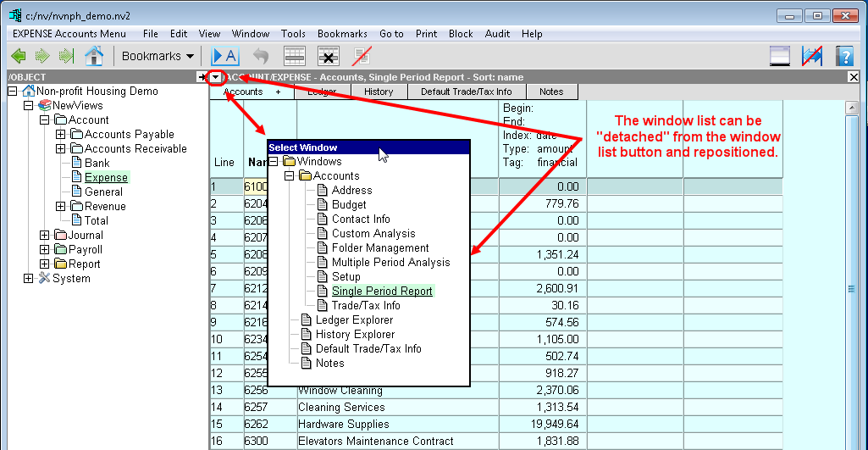The height and width of the screenshot is (450, 868).
Task: Click the table grid toolbar icon
Action: pos(294,57)
